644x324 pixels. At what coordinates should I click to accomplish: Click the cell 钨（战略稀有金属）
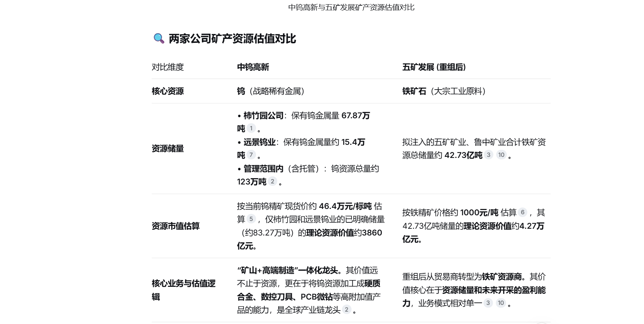[272, 91]
